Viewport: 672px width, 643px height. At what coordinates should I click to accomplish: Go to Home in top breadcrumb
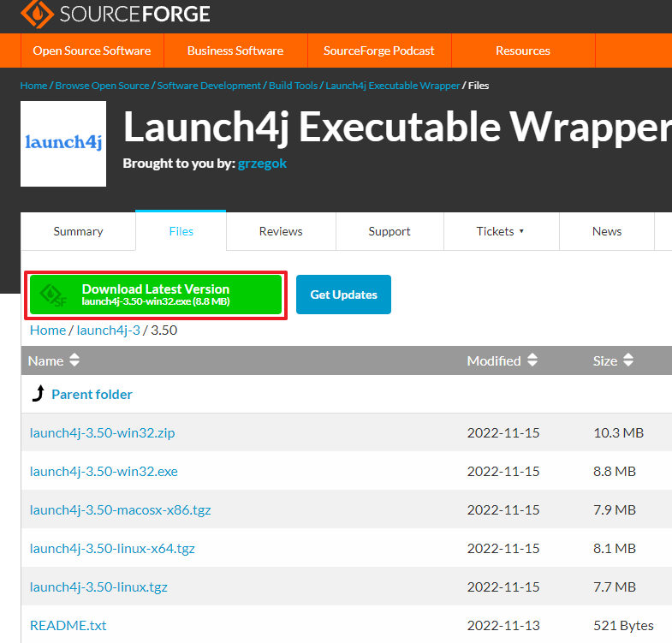coord(34,86)
